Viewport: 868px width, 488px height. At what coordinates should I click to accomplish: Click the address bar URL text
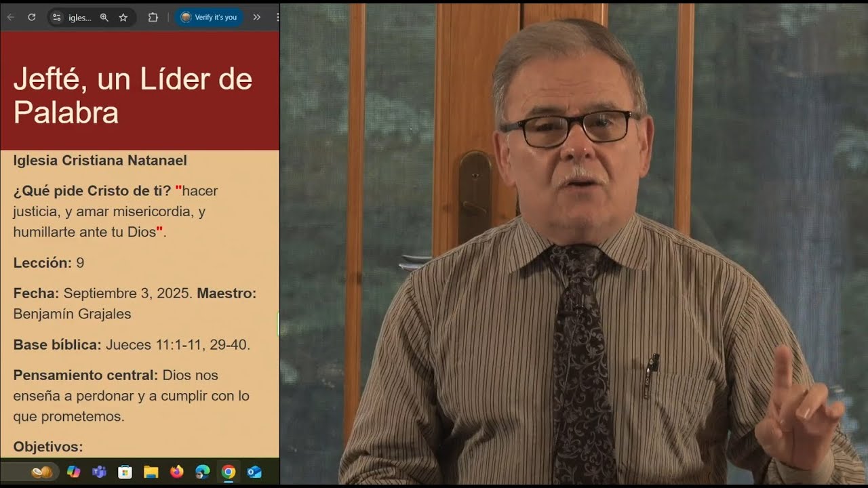80,18
